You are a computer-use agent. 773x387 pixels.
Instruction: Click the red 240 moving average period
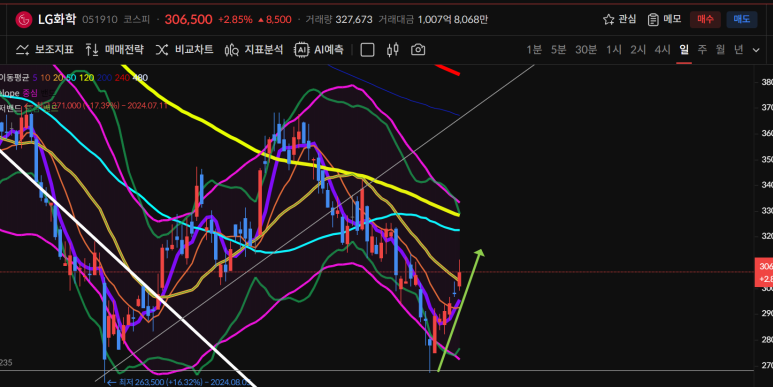[x=122, y=77]
